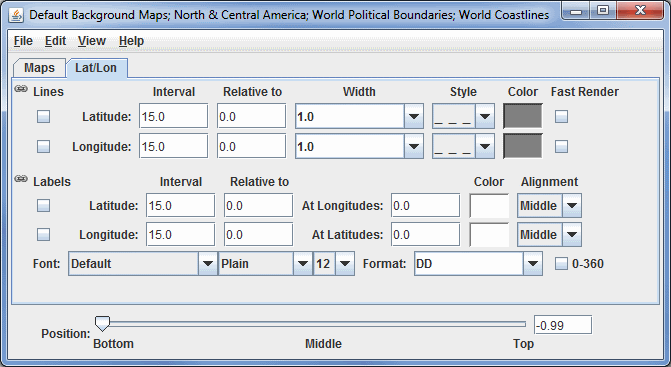Maximize the background maps window
The height and width of the screenshot is (367, 671).
tap(603, 11)
